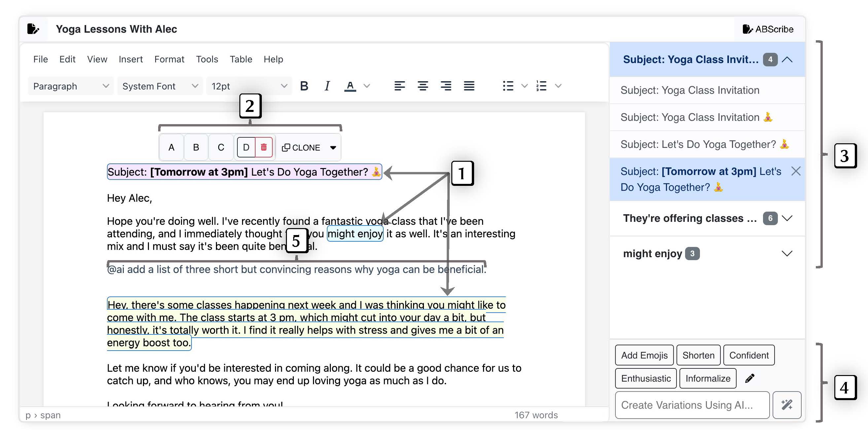The height and width of the screenshot is (445, 868).
Task: Click the magic wand generate button
Action: (786, 405)
